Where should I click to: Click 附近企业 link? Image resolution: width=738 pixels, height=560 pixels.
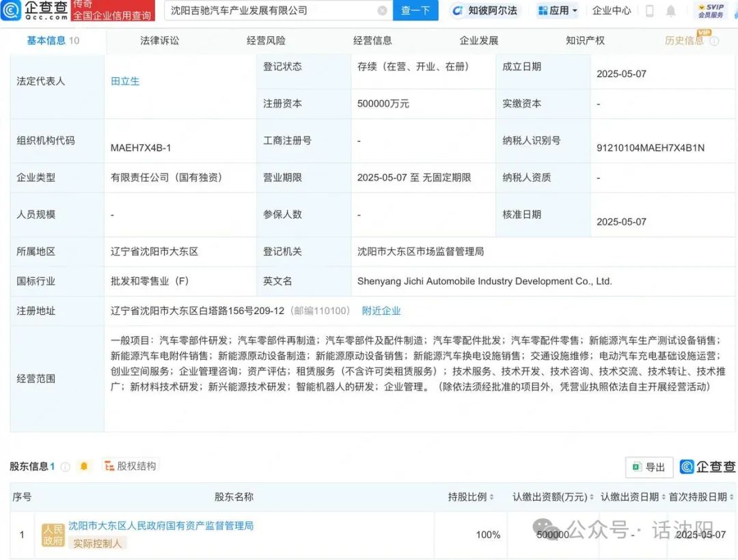[381, 311]
